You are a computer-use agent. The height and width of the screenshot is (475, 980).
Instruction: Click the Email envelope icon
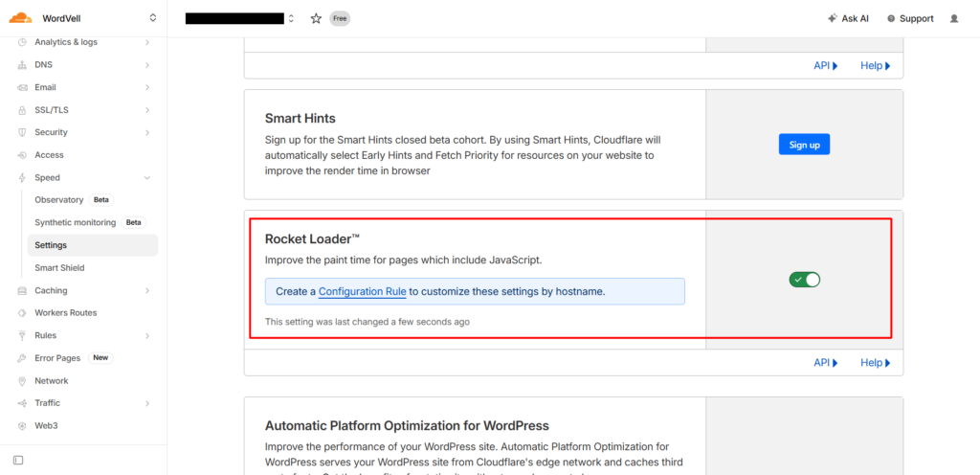point(22,87)
